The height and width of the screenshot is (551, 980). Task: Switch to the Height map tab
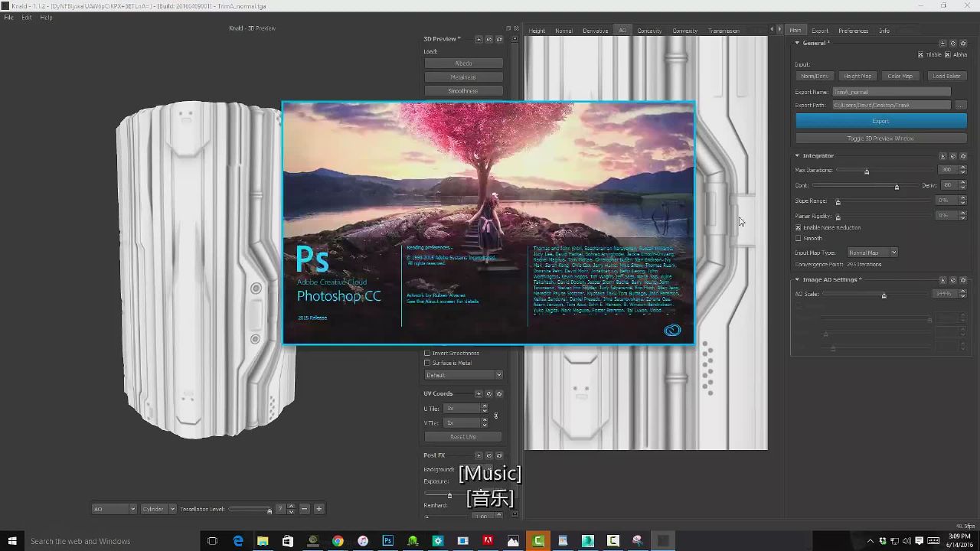click(537, 31)
